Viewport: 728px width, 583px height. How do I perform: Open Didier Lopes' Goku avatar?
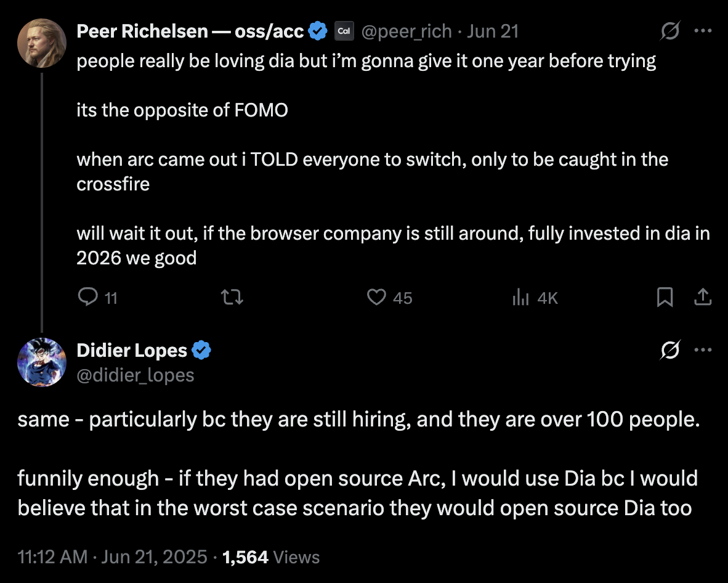(x=42, y=362)
